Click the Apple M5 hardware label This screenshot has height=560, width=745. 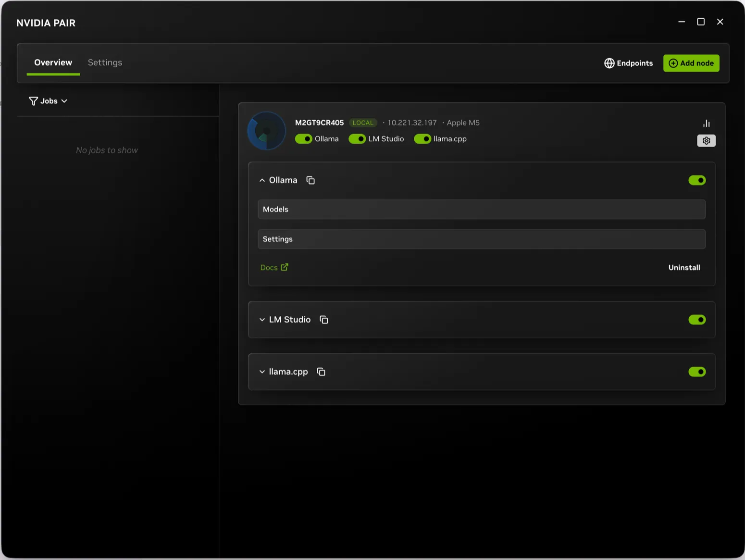(x=463, y=123)
